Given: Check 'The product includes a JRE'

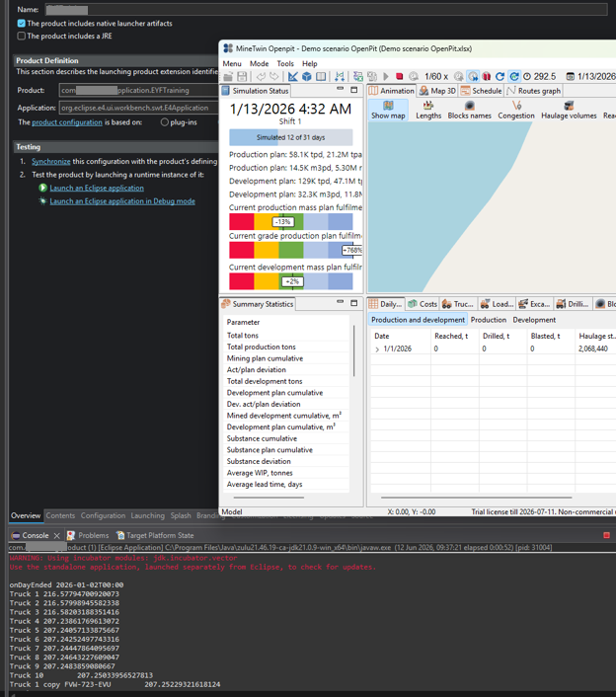Looking at the screenshot, I should (x=22, y=36).
